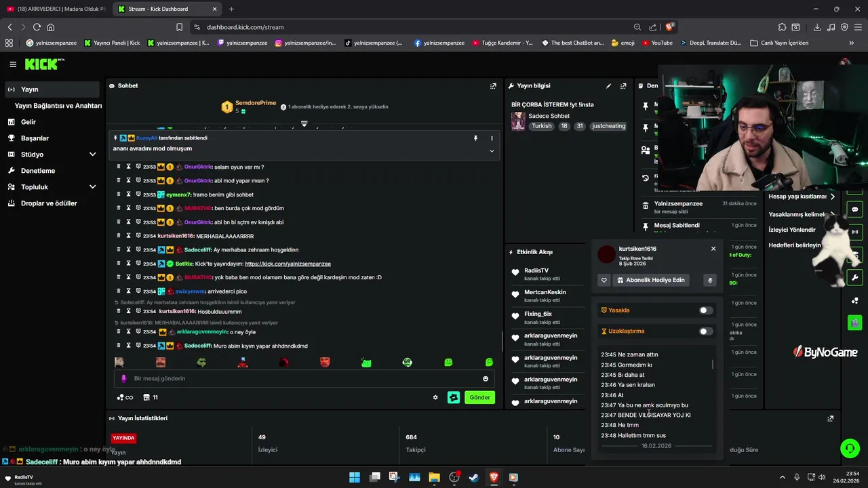
Task: Click the Sadece Sohbet category thumbnail
Action: (518, 121)
